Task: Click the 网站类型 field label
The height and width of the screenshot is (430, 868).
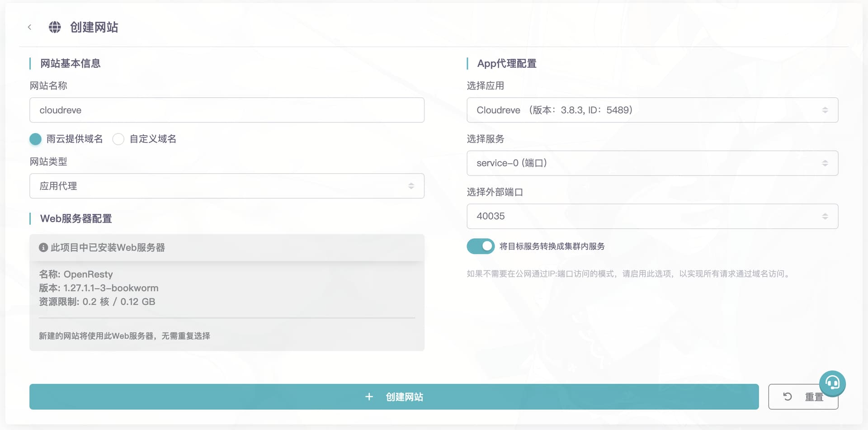Action: click(48, 161)
